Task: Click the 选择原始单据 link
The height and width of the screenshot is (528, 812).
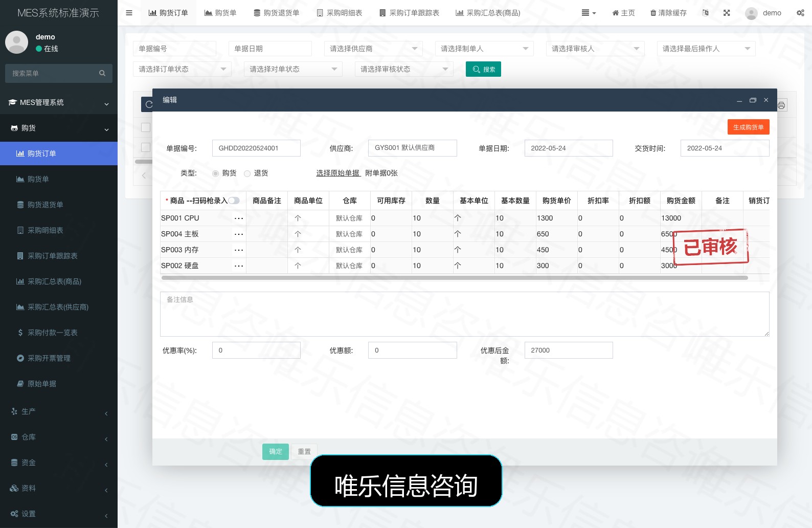Action: (338, 173)
